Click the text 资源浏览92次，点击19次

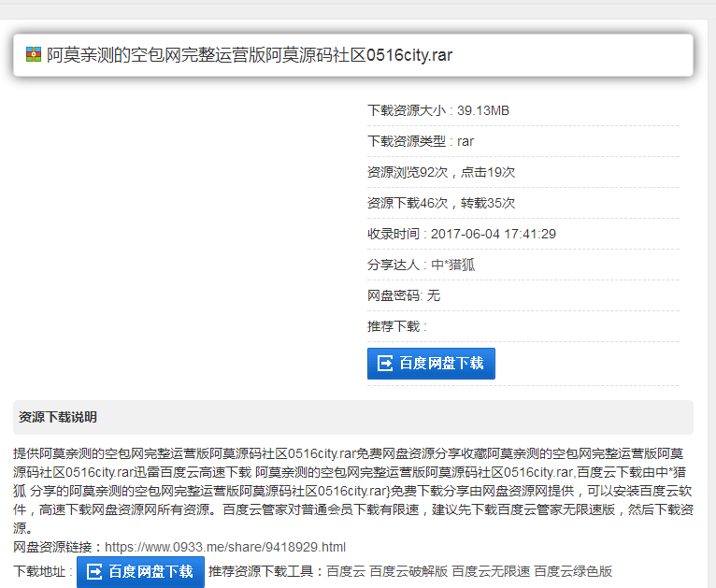click(441, 172)
